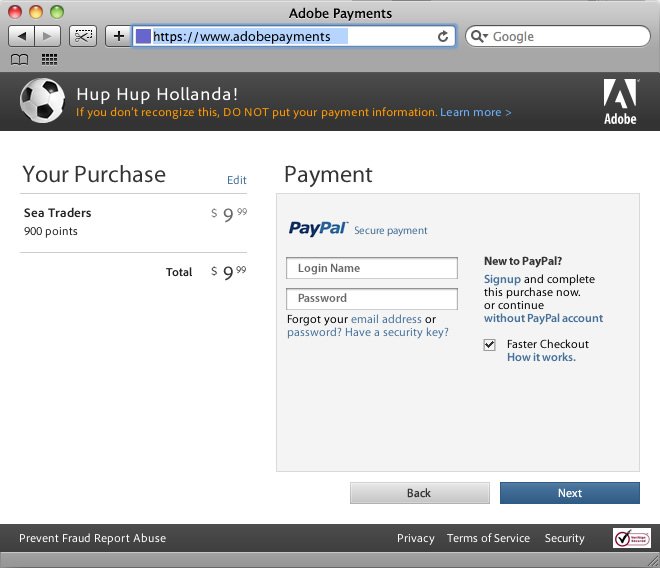Open the Privacy footer link
The image size is (660, 568).
[x=415, y=538]
